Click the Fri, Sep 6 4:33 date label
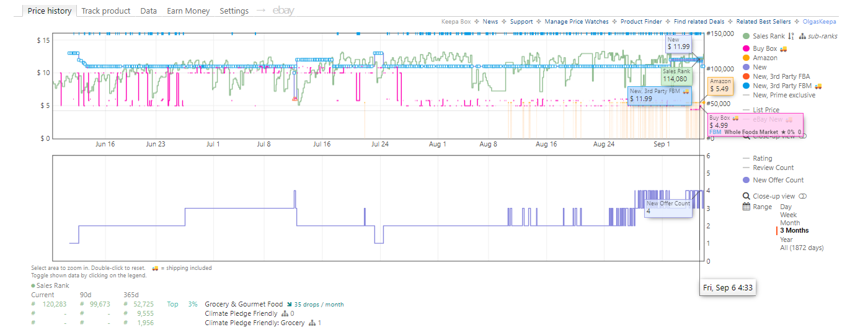The width and height of the screenshot is (868, 327). [x=728, y=288]
